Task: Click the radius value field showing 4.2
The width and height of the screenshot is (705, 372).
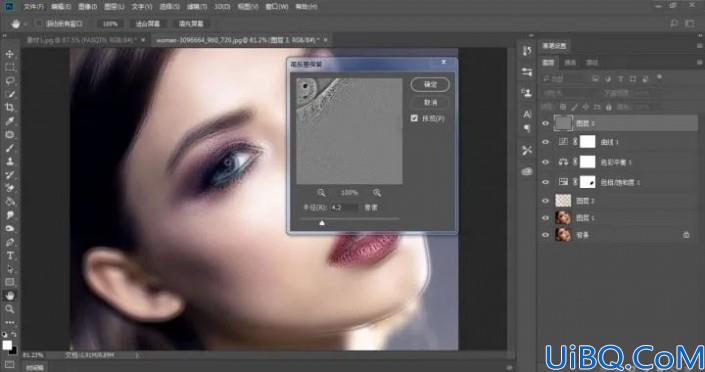Action: point(344,207)
